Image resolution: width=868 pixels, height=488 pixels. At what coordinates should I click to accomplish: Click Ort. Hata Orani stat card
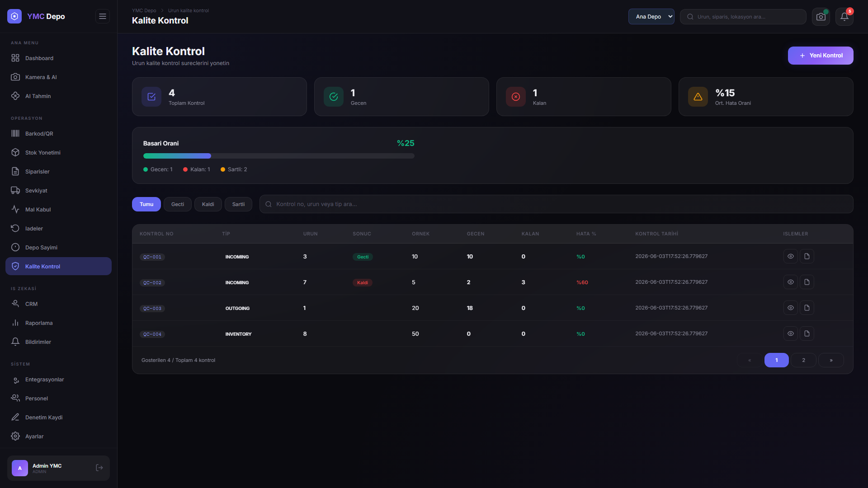766,97
